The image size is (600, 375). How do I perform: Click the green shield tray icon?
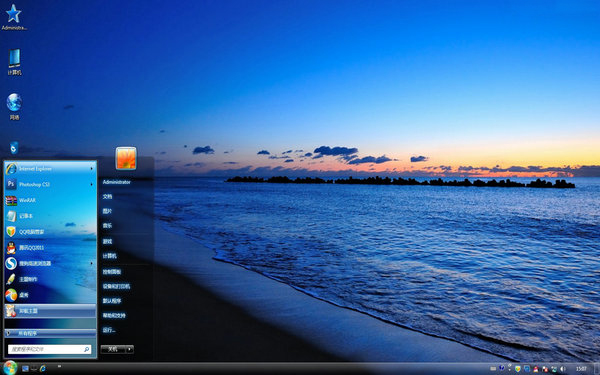518,369
